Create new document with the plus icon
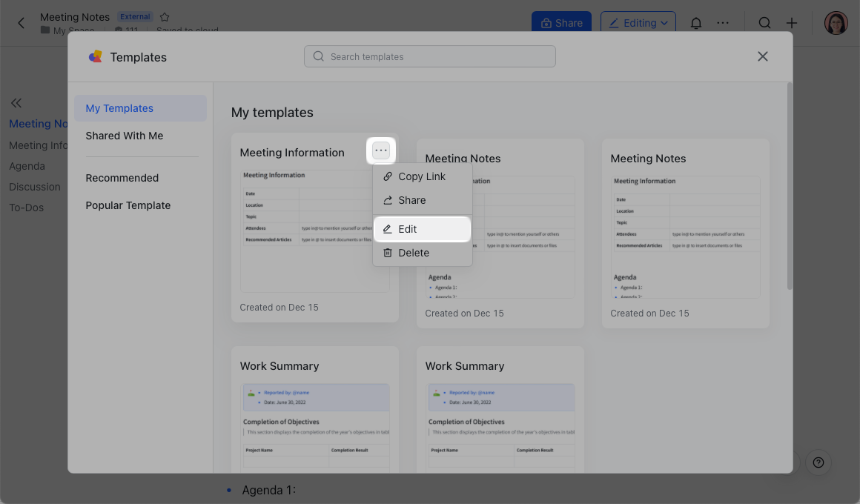Viewport: 860px width, 504px height. [x=791, y=23]
